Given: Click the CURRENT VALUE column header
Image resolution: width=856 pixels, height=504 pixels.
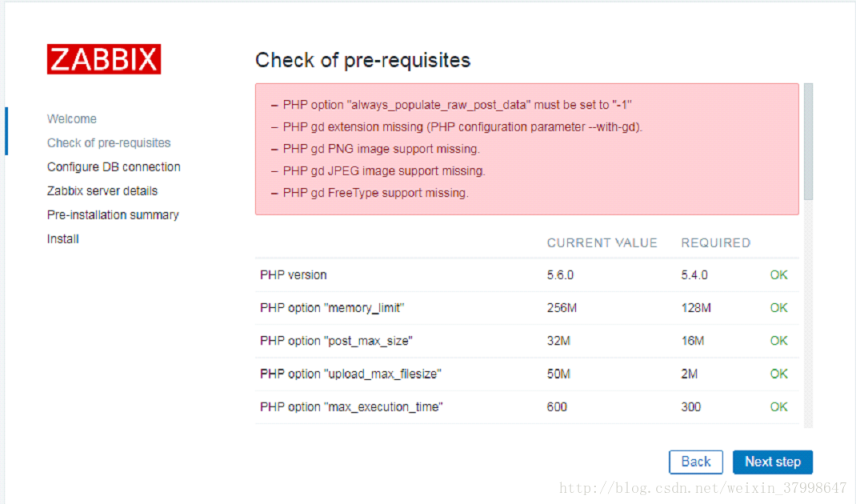Looking at the screenshot, I should tap(602, 243).
